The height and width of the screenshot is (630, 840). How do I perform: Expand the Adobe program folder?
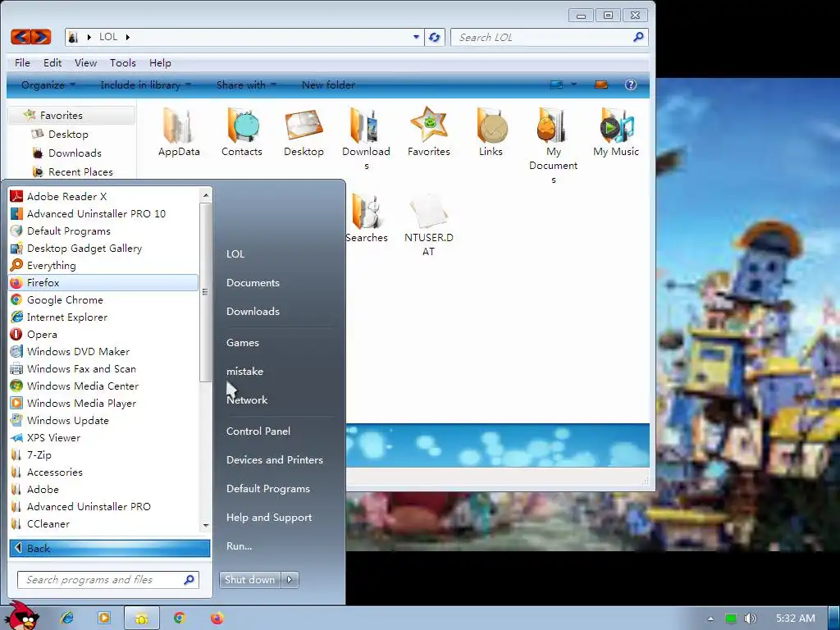pos(103,489)
